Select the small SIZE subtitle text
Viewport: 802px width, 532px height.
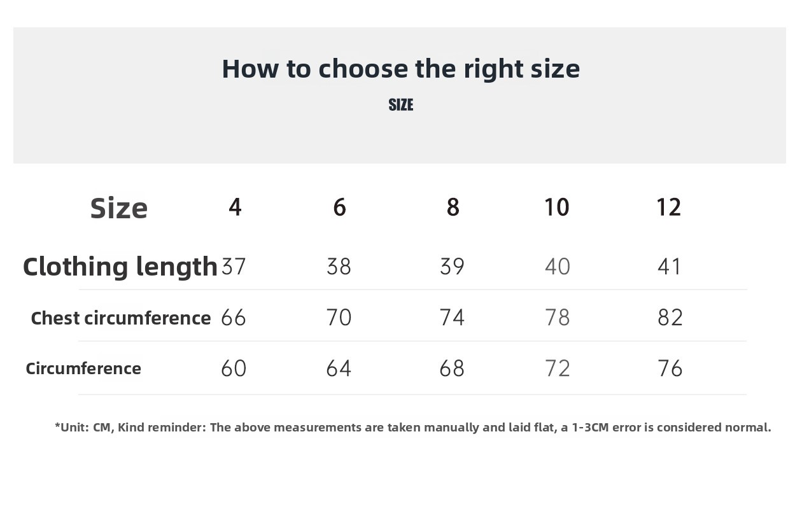point(401,105)
